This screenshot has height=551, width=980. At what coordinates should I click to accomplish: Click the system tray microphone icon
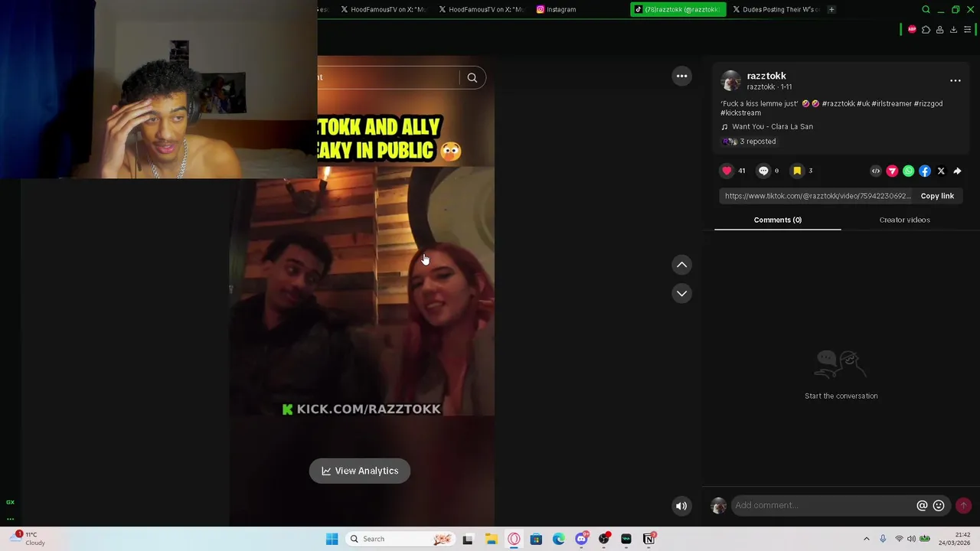pos(883,539)
